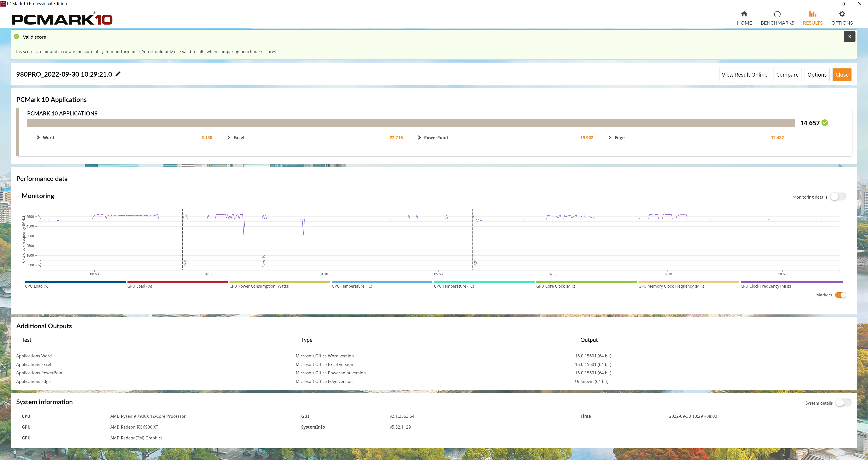Viewport: 868px width, 460px height.
Task: Expand the Excel score row
Action: pos(229,137)
